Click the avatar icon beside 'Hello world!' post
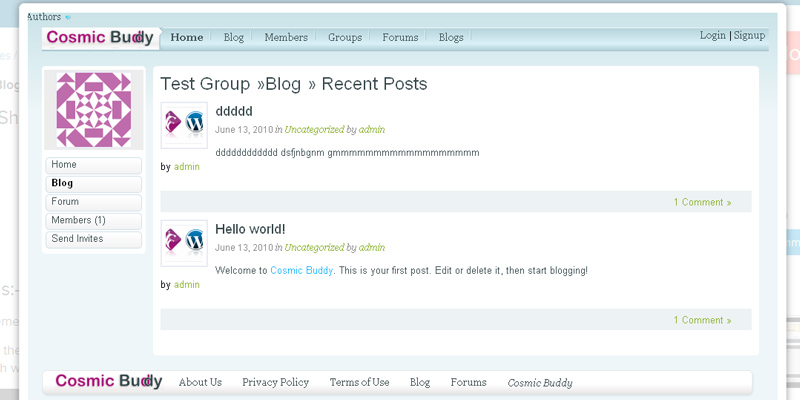The height and width of the screenshot is (400, 800). click(184, 243)
